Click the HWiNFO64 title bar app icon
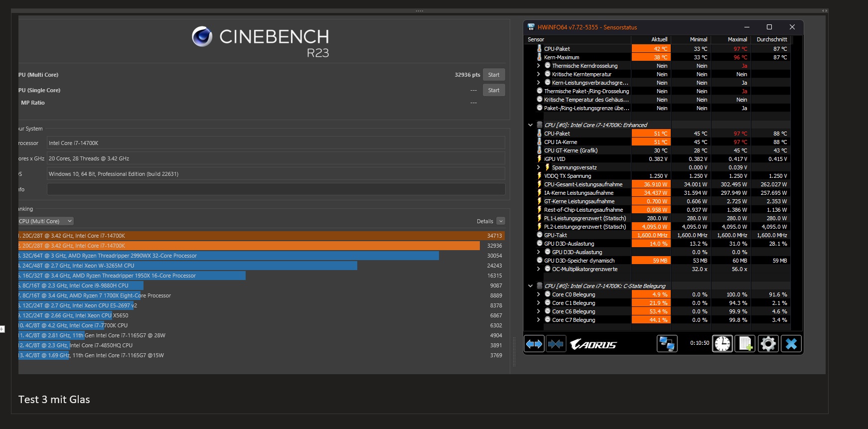This screenshot has height=429, width=868. (531, 27)
